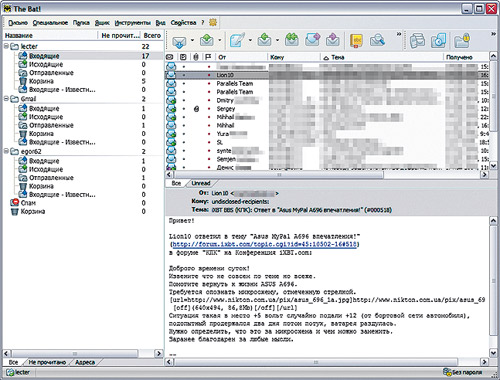Click the Send queued mail icon
The image size is (500, 380).
pos(207,40)
